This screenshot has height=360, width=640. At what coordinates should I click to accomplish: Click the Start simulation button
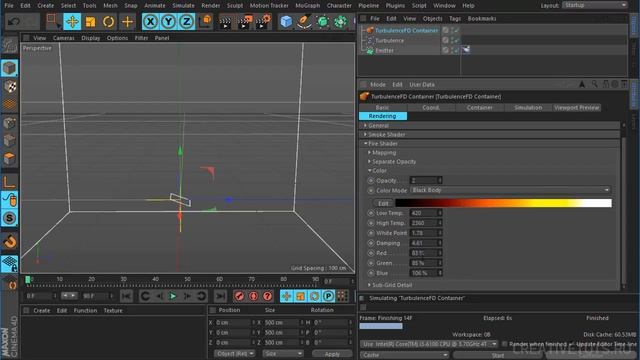[x=498, y=356]
